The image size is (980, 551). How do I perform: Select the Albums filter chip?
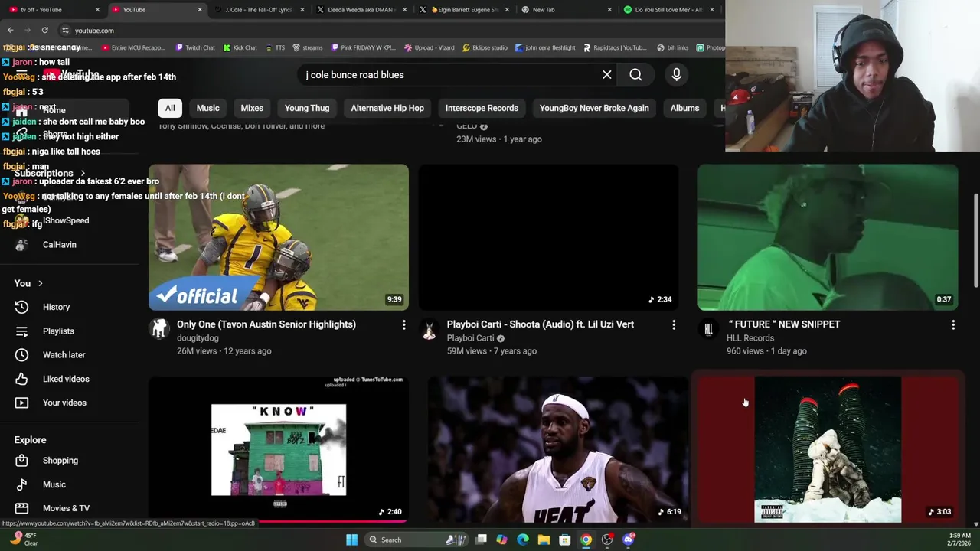(x=684, y=108)
